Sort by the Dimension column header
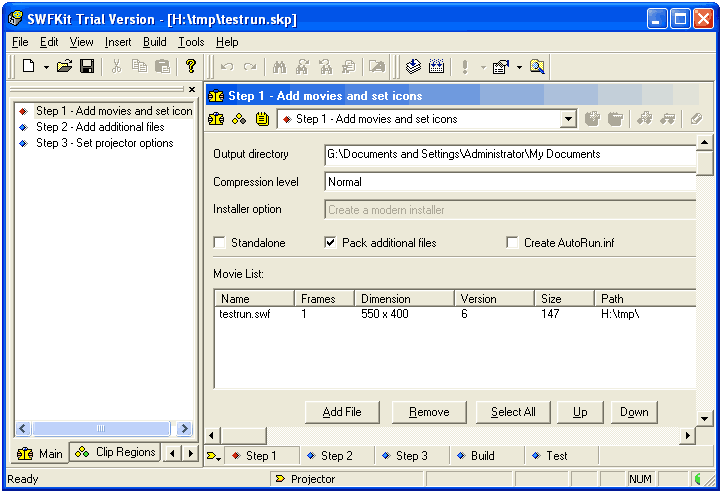724x494 pixels. click(x=404, y=299)
